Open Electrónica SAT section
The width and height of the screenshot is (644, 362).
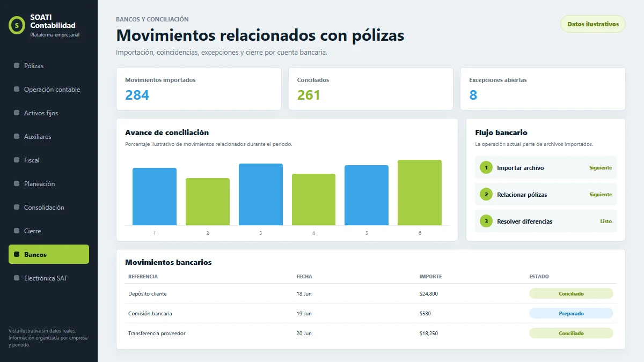[x=49, y=278]
